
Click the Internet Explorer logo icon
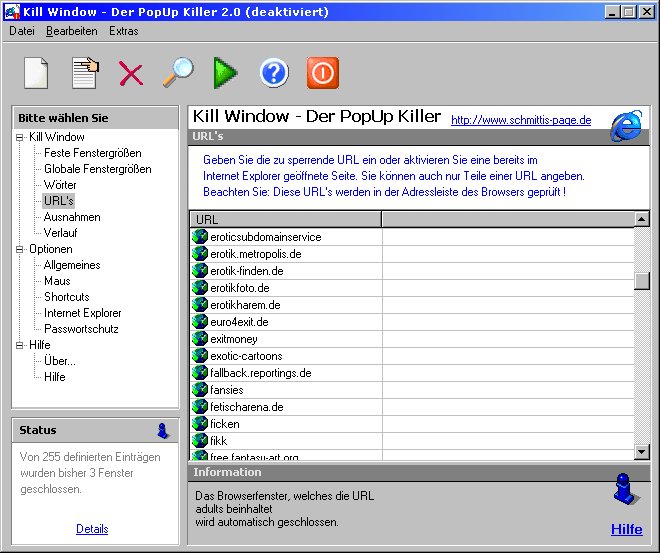pyautogui.click(x=627, y=126)
